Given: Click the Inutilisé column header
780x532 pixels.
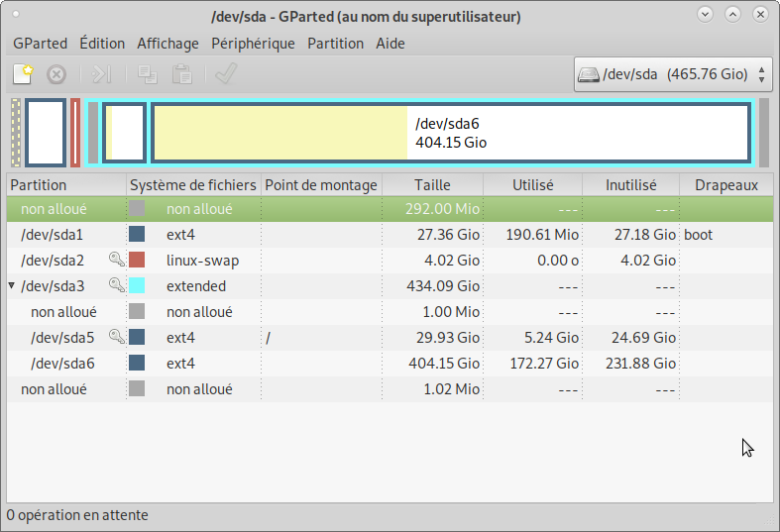Looking at the screenshot, I should point(630,185).
